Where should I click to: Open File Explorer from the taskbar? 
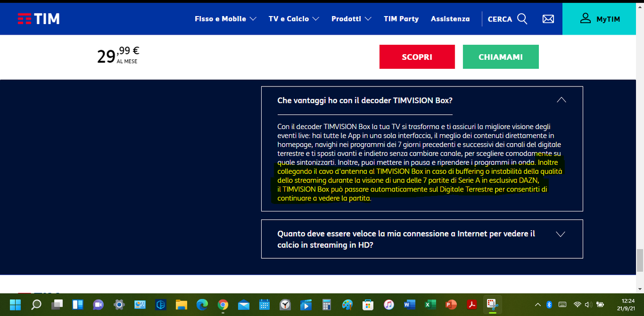coord(181,304)
